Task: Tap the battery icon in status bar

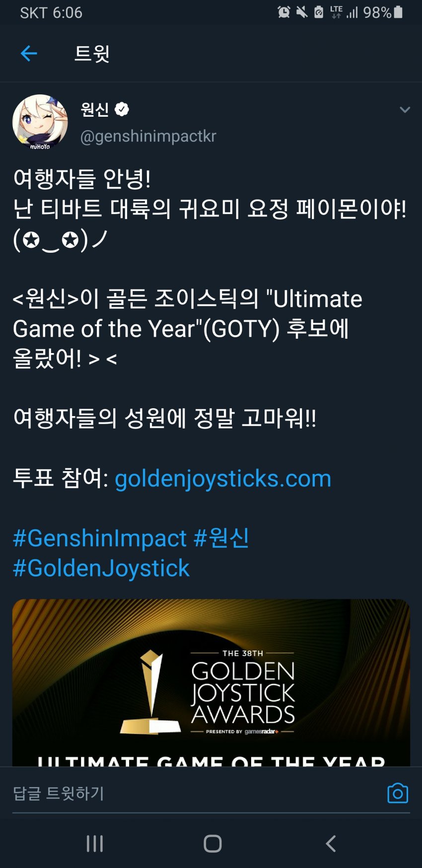Action: (398, 12)
